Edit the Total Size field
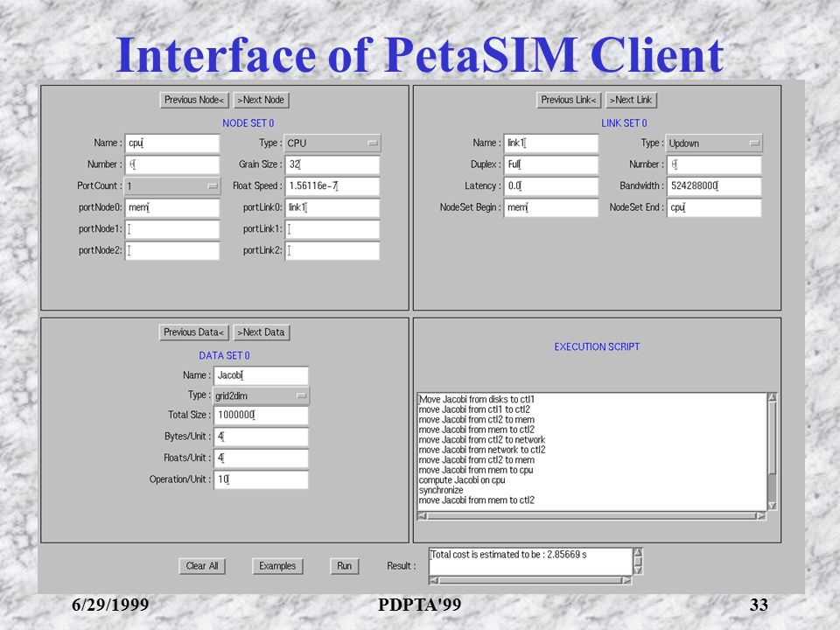 click(261, 415)
